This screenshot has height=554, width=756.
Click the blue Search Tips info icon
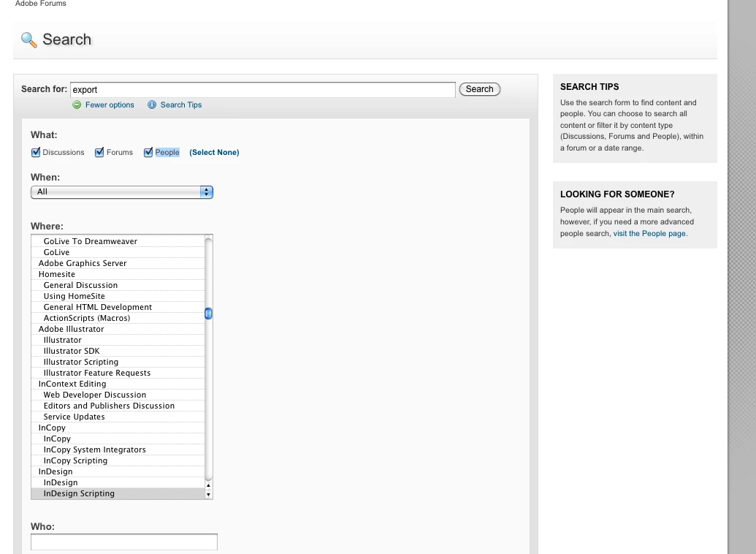click(152, 105)
